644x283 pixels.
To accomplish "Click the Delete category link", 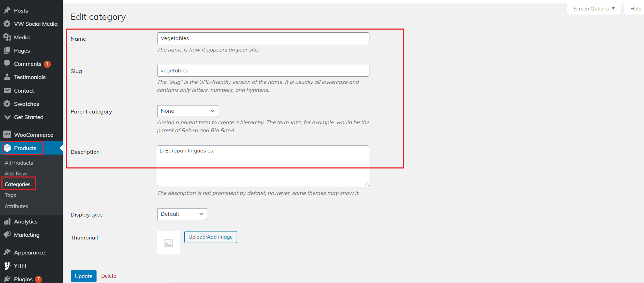I will pyautogui.click(x=109, y=276).
